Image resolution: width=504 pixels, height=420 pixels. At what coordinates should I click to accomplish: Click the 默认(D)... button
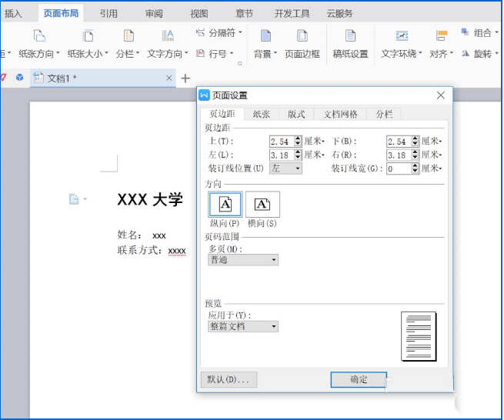[228, 379]
